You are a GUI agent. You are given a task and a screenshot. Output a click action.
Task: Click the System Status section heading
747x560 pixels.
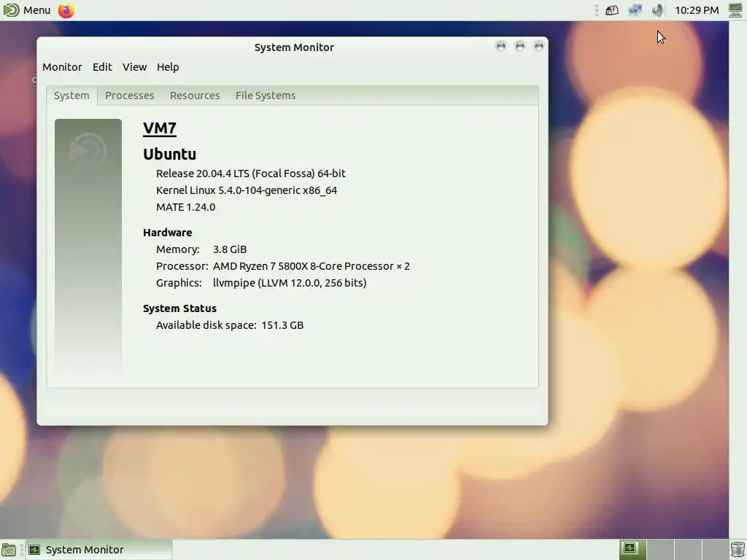click(179, 308)
